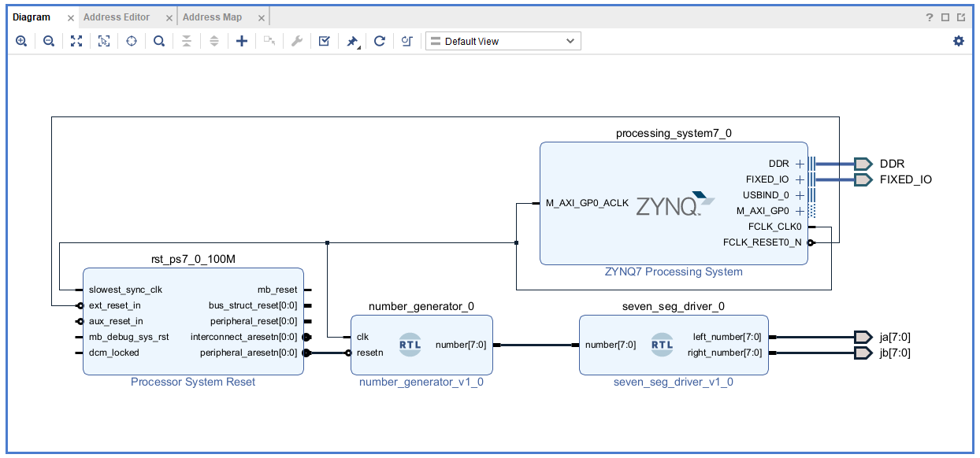Switch to the Address Editor tab
Image resolution: width=980 pixels, height=458 pixels.
point(117,17)
